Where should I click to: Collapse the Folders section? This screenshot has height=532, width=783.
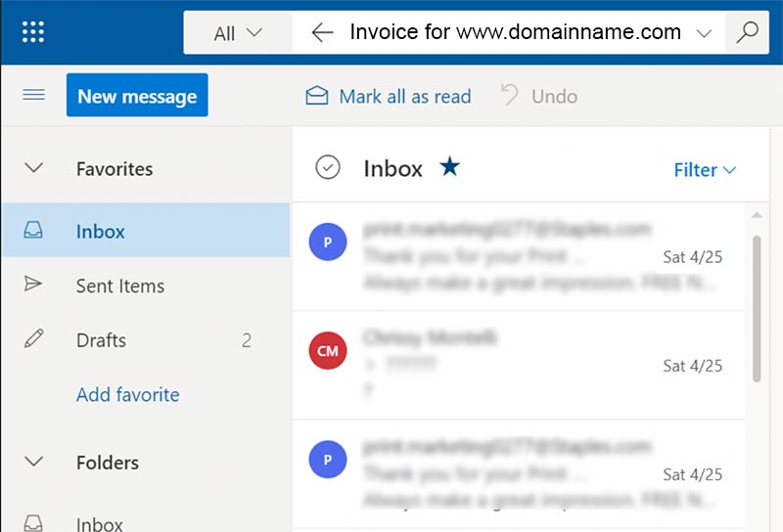click(34, 463)
